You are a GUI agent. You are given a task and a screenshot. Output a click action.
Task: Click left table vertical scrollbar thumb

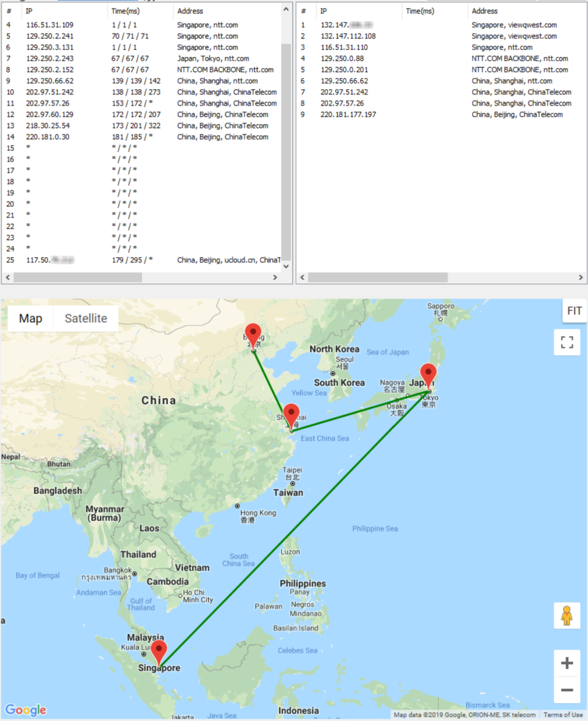click(286, 152)
